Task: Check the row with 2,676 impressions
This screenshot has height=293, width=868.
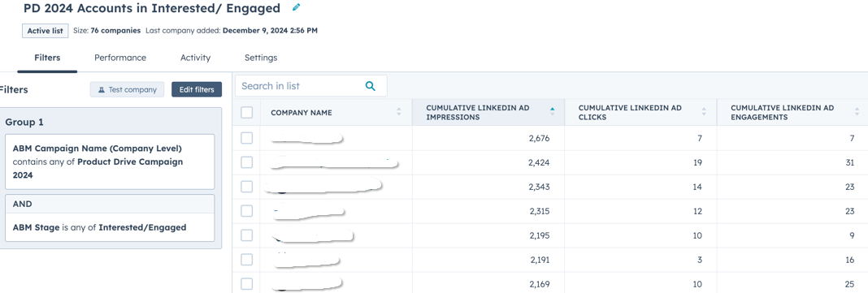Action: point(247,138)
